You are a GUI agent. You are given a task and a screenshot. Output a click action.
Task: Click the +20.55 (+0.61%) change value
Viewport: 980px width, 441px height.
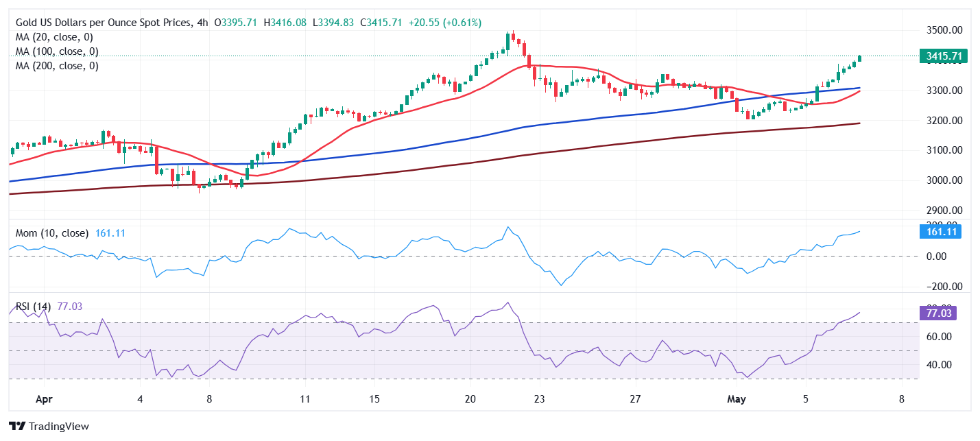pos(444,23)
